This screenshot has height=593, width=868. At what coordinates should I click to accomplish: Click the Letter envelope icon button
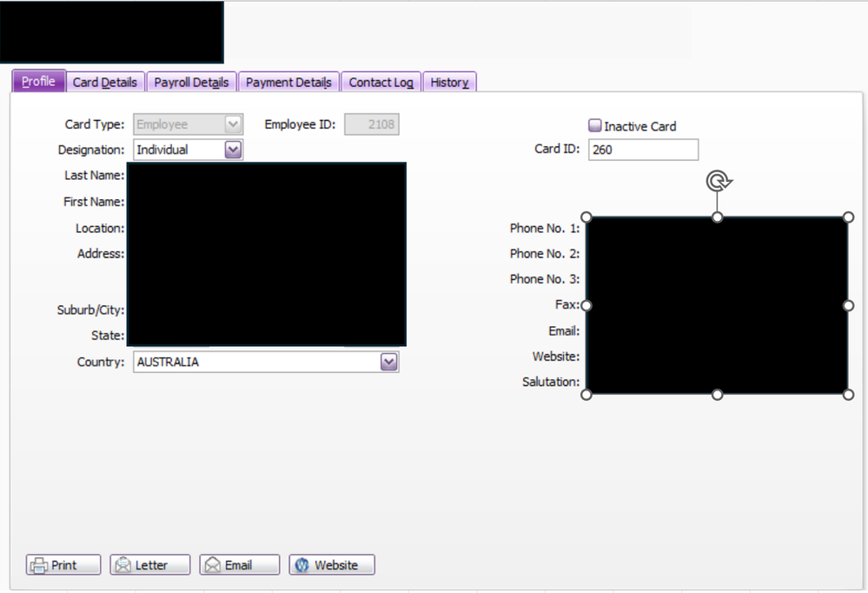[123, 565]
